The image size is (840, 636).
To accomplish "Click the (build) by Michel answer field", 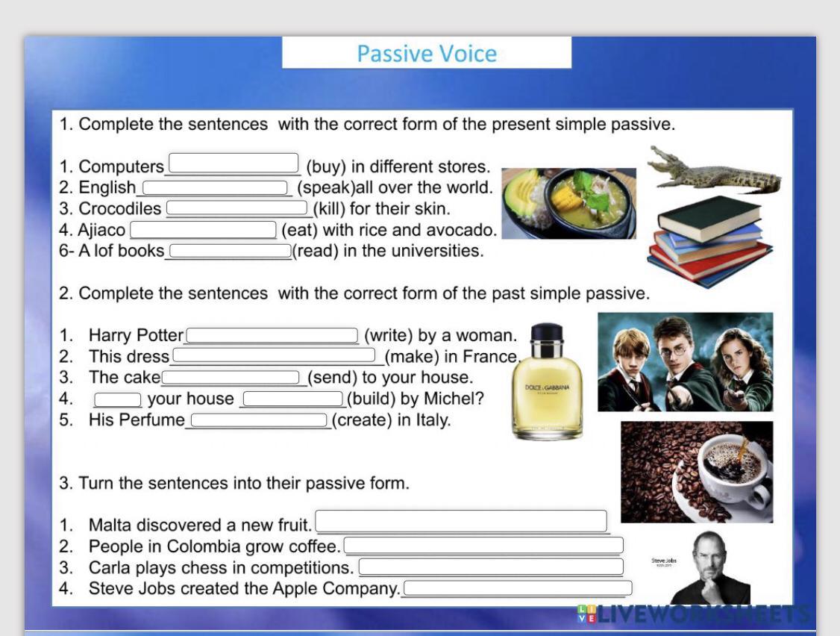I will (x=292, y=399).
